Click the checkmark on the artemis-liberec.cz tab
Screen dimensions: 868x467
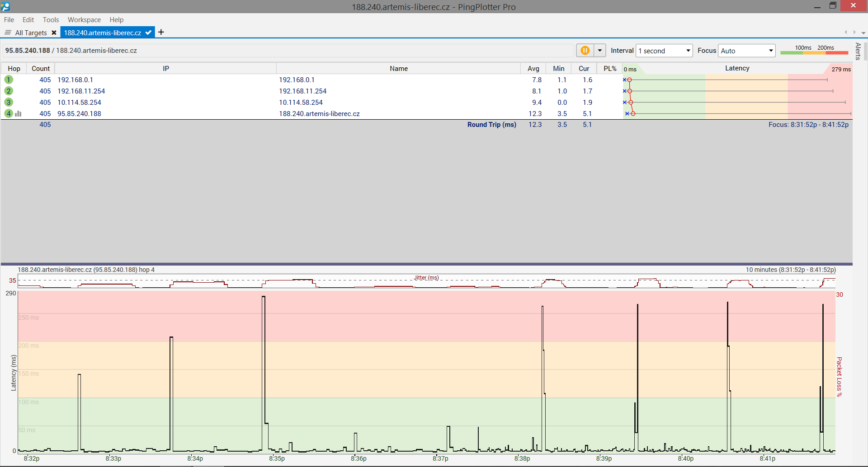click(x=148, y=33)
